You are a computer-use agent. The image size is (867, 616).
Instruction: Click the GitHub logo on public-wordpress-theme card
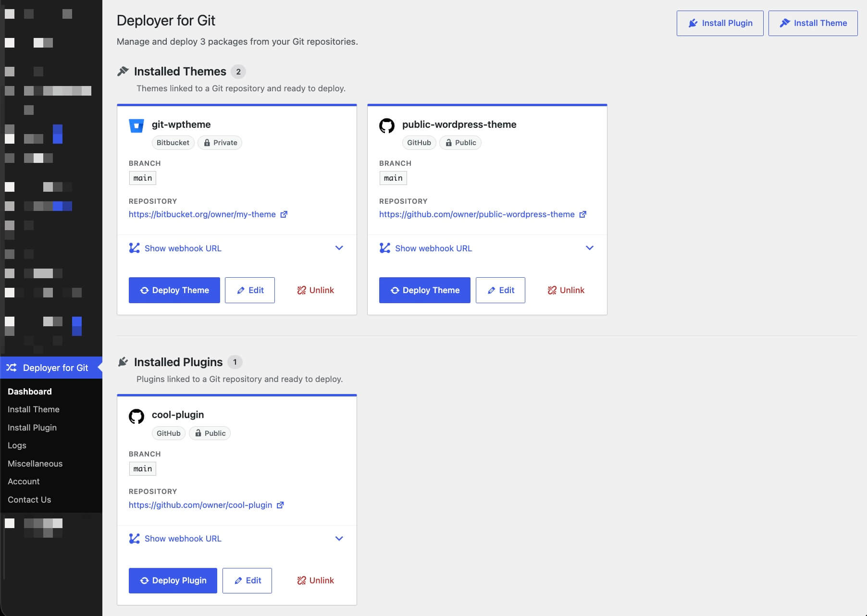[x=387, y=126]
